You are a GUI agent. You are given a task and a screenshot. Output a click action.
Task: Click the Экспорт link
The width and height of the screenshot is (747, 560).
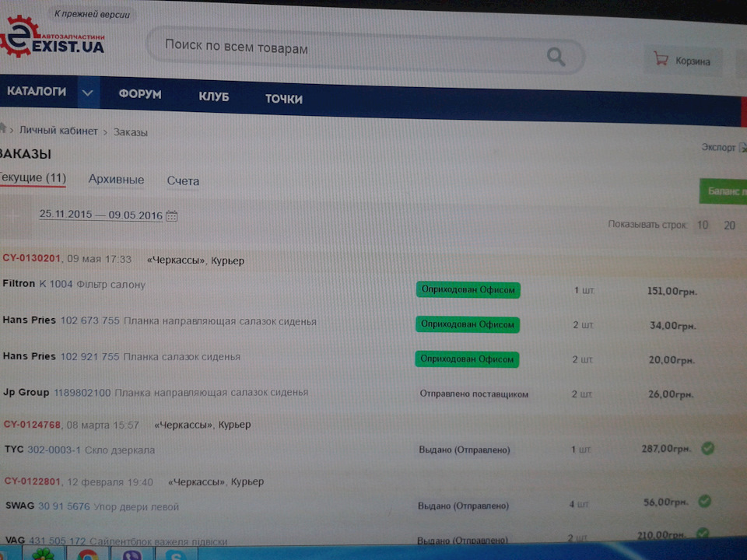tap(718, 147)
